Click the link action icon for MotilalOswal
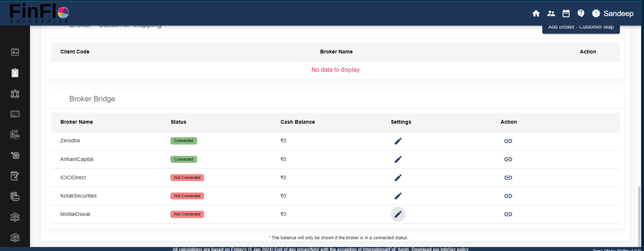644x251 pixels. pyautogui.click(x=508, y=214)
